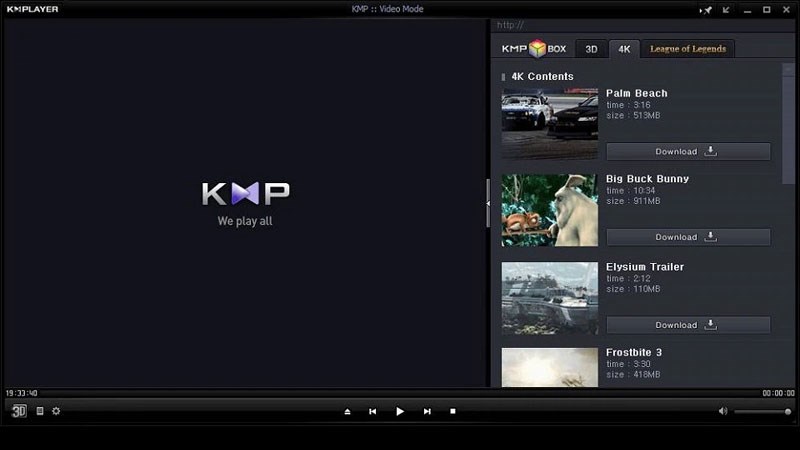The width and height of the screenshot is (800, 450).
Task: Click the total time 00:00:00 display
Action: (x=778, y=393)
